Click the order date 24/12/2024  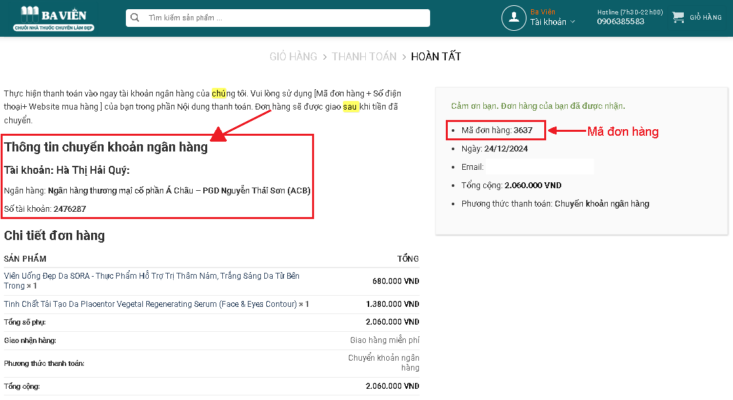pyautogui.click(x=508, y=149)
